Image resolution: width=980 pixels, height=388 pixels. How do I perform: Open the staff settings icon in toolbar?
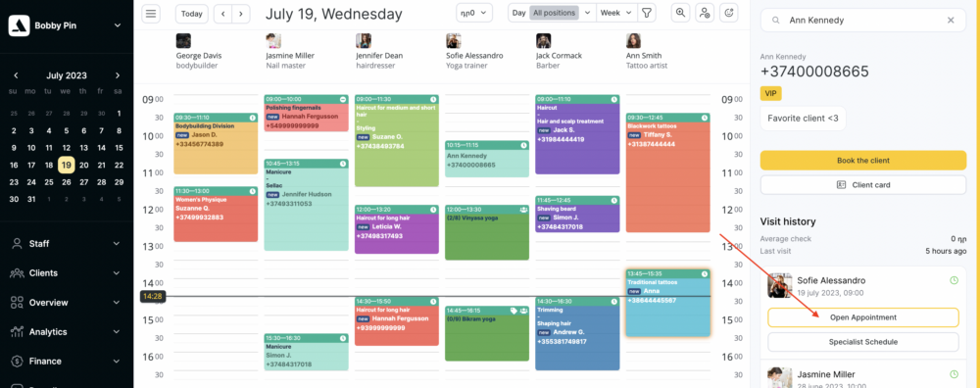click(x=705, y=13)
